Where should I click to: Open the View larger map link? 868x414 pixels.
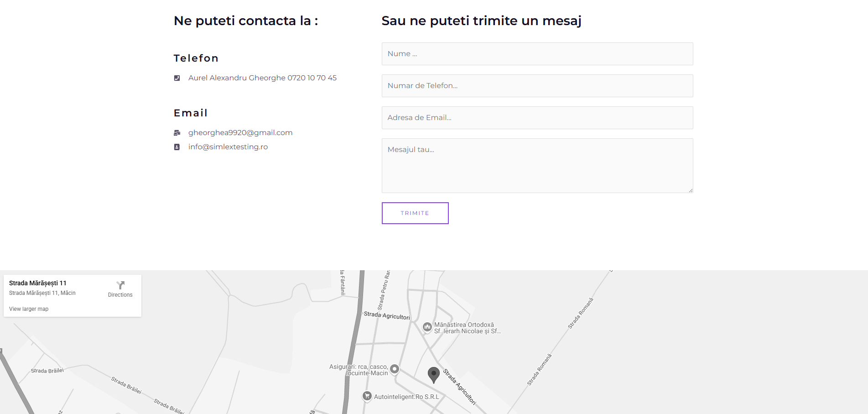29,309
